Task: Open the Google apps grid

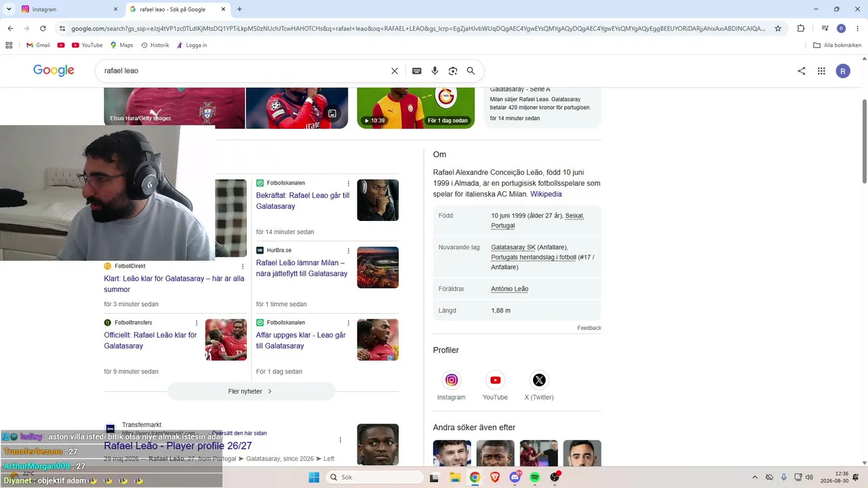Action: point(821,70)
